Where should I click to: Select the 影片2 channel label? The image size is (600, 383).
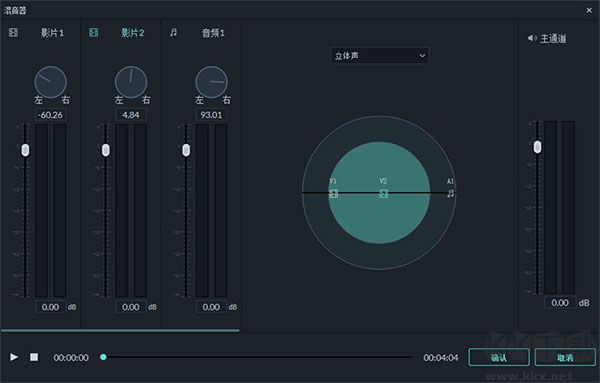tap(133, 33)
